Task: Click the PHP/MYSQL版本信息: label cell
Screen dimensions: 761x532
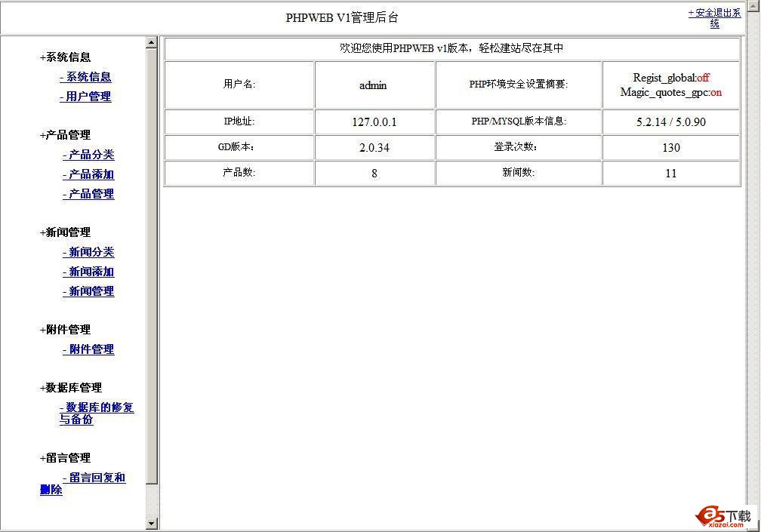Action: tap(519, 121)
